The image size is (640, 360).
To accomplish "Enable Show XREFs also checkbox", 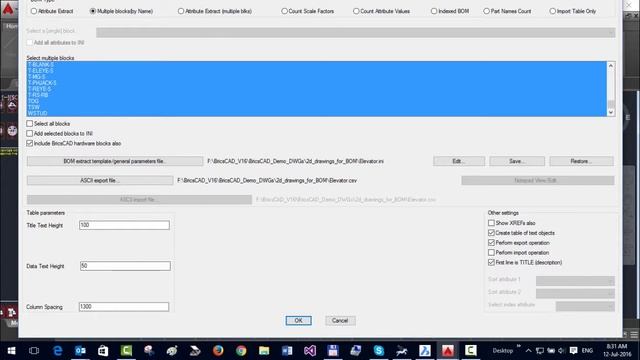I will click(491, 223).
